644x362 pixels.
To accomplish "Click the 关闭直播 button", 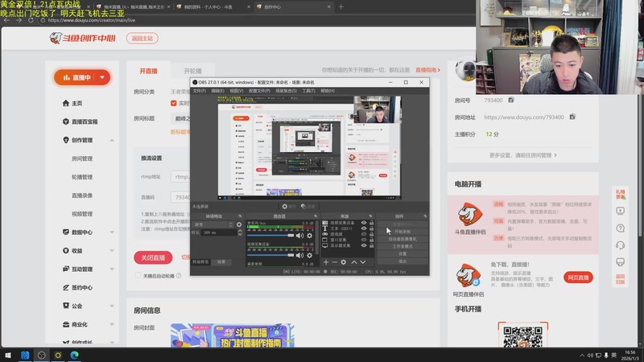I will tap(153, 257).
